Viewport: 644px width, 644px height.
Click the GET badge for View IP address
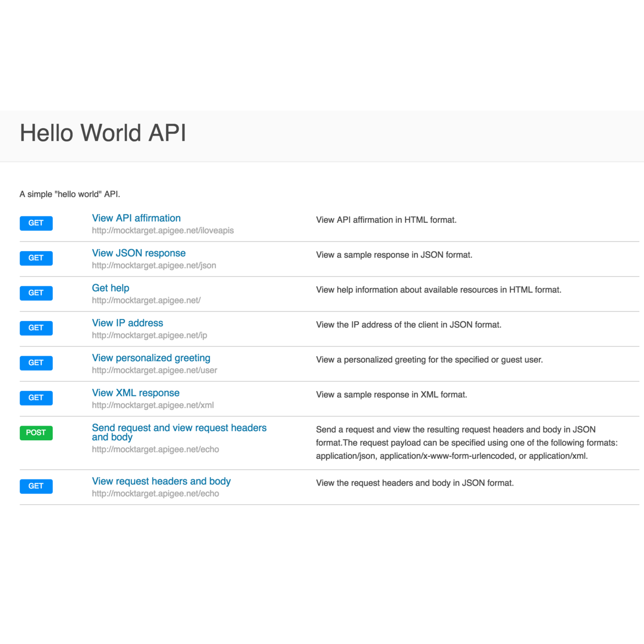tap(36, 328)
